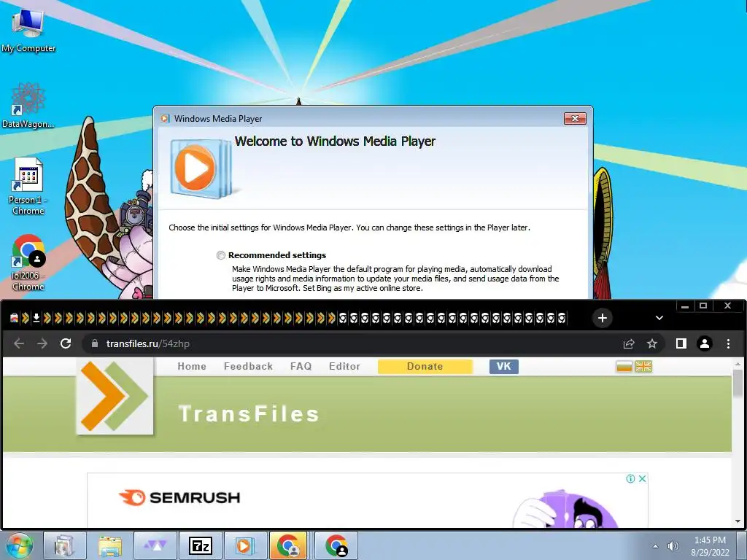Screen dimensions: 747x560
Task: Select the lol2006 - Chrome desktop shortcut
Action: pyautogui.click(x=28, y=262)
